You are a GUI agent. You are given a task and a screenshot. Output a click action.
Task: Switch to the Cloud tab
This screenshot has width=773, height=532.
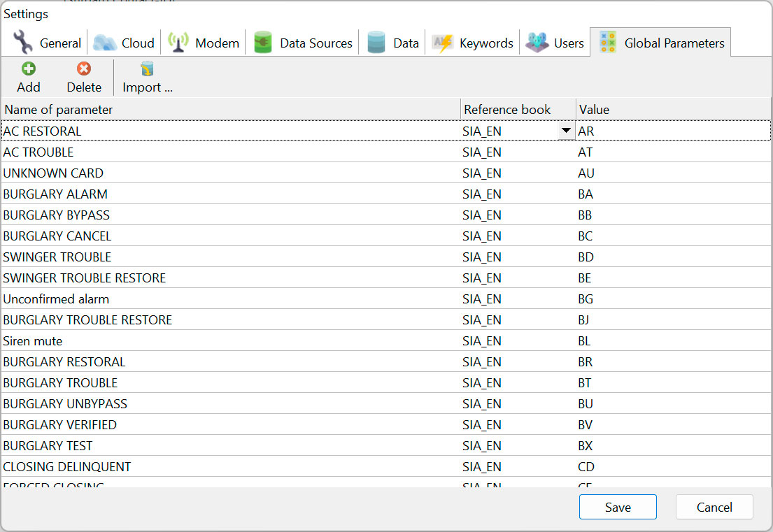pyautogui.click(x=124, y=43)
